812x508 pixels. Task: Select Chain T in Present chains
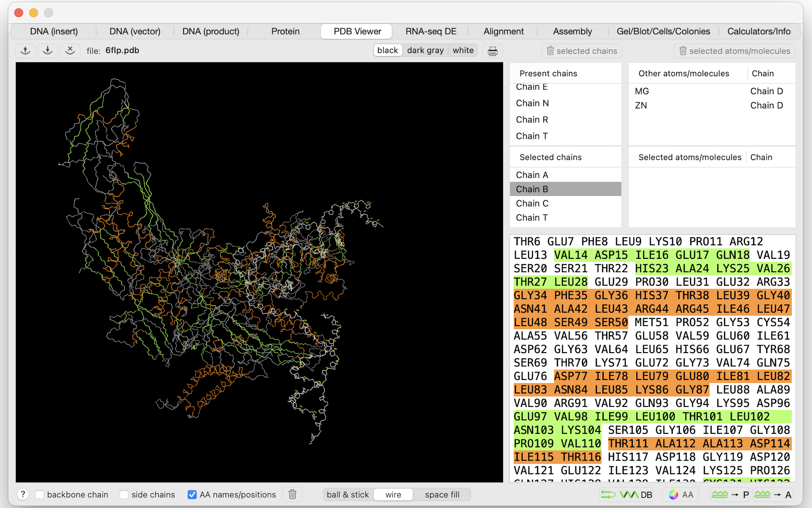pyautogui.click(x=565, y=136)
